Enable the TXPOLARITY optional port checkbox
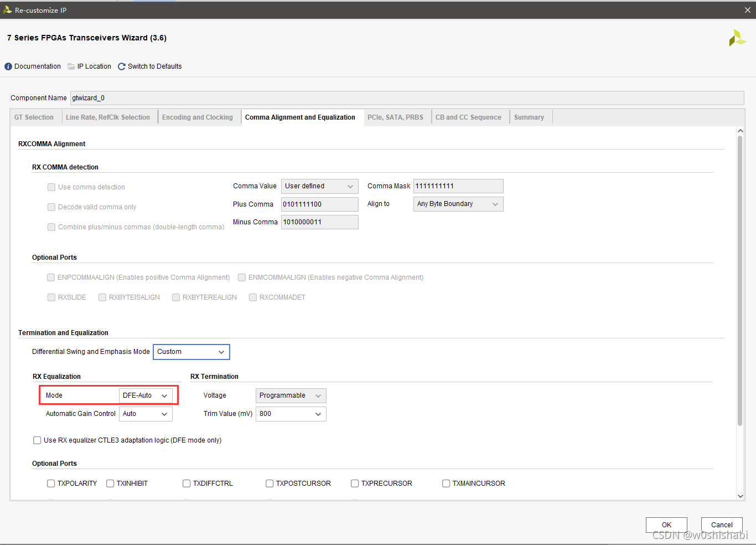 click(51, 484)
